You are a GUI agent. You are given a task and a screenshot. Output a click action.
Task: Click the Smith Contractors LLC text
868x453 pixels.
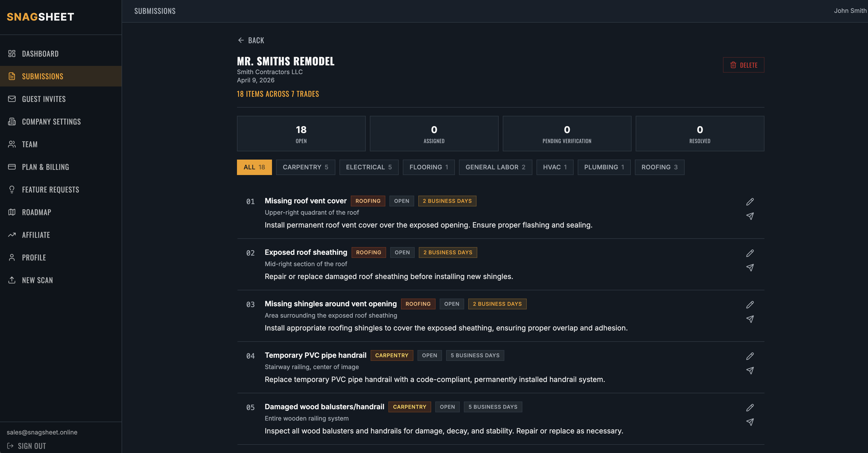click(270, 72)
